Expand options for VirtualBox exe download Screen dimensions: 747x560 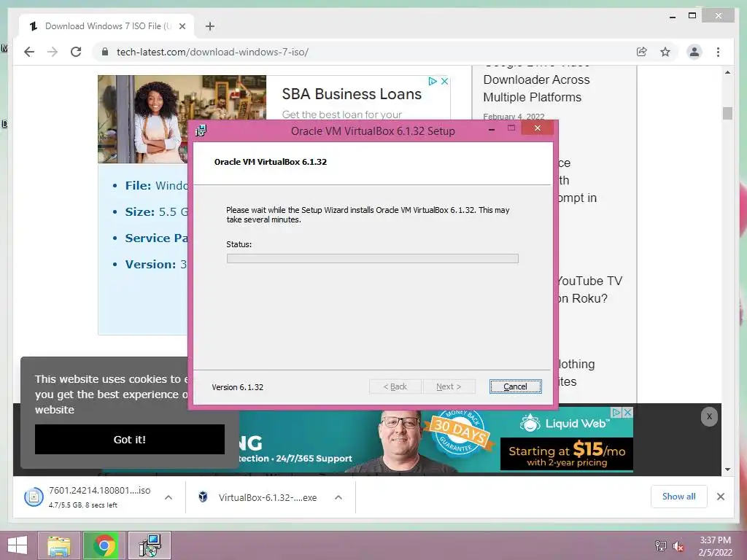point(338,497)
